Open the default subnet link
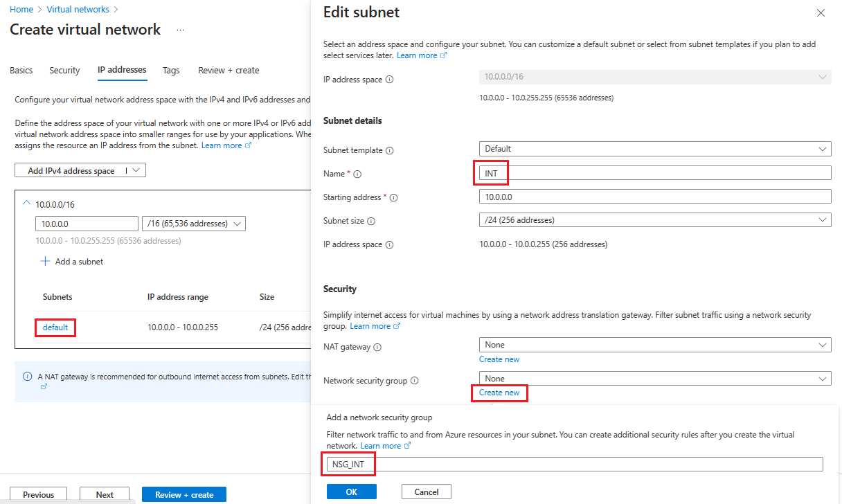This screenshot has height=504, width=842. 55,327
